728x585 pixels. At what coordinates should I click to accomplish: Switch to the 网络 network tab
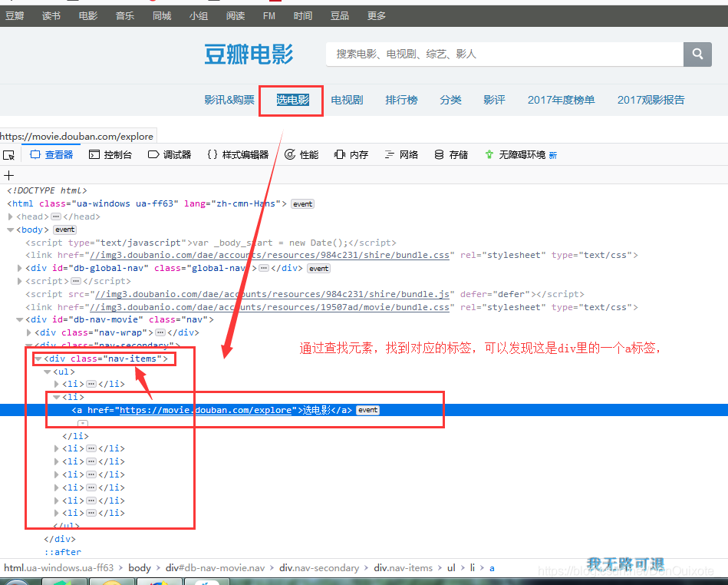pyautogui.click(x=401, y=155)
